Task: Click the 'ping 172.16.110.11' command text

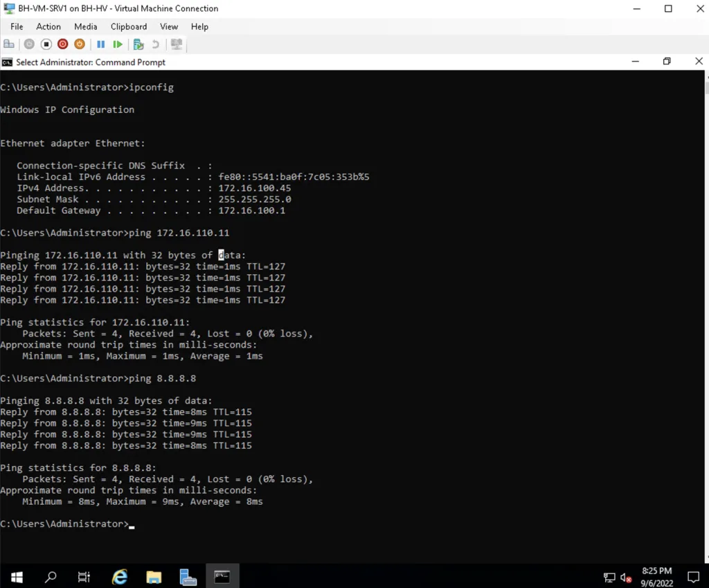Action: coord(179,233)
